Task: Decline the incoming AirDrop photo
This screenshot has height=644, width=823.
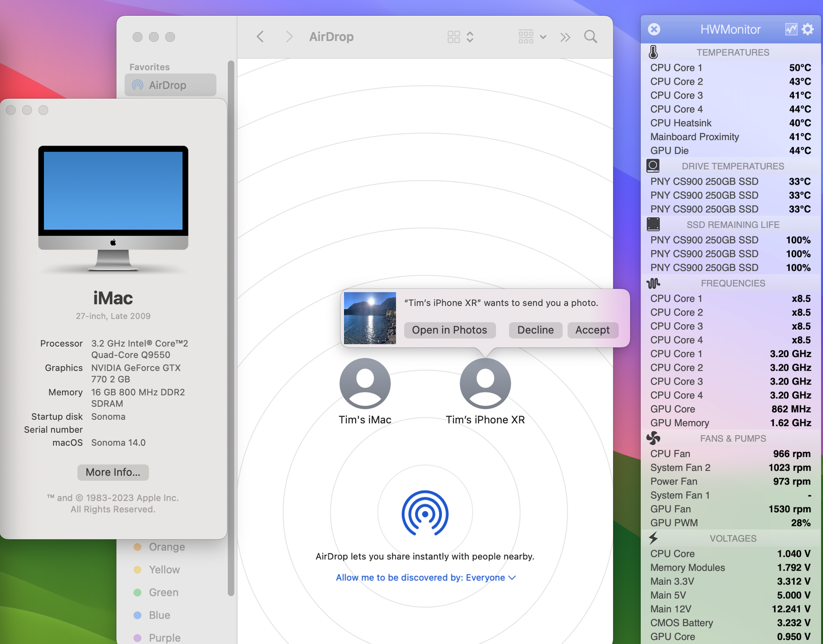Action: [x=535, y=330]
